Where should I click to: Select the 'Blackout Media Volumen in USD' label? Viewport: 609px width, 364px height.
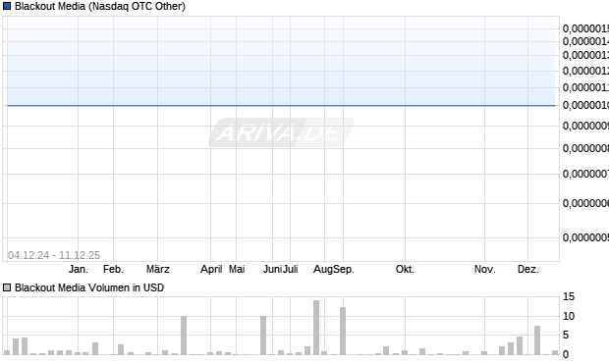[89, 287]
